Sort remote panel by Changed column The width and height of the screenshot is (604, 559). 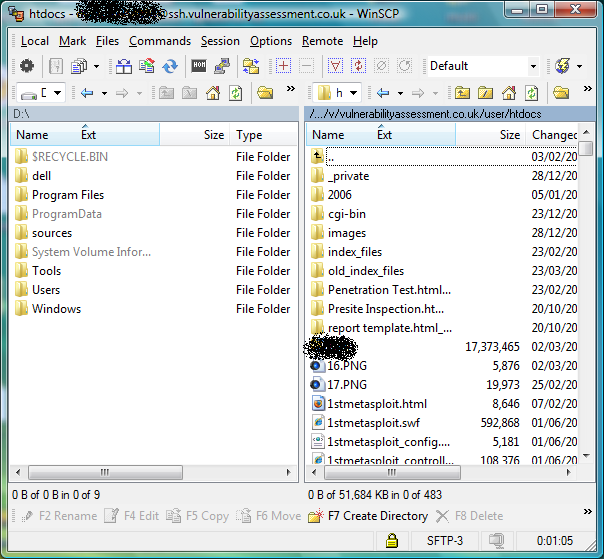point(551,135)
